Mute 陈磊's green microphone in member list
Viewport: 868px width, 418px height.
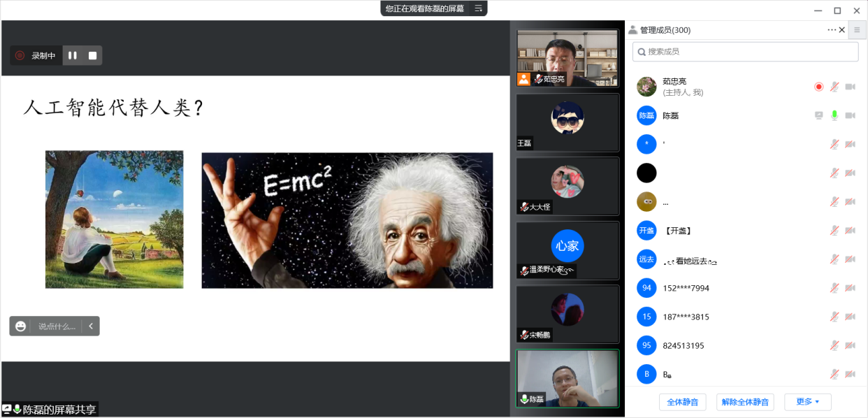(834, 115)
